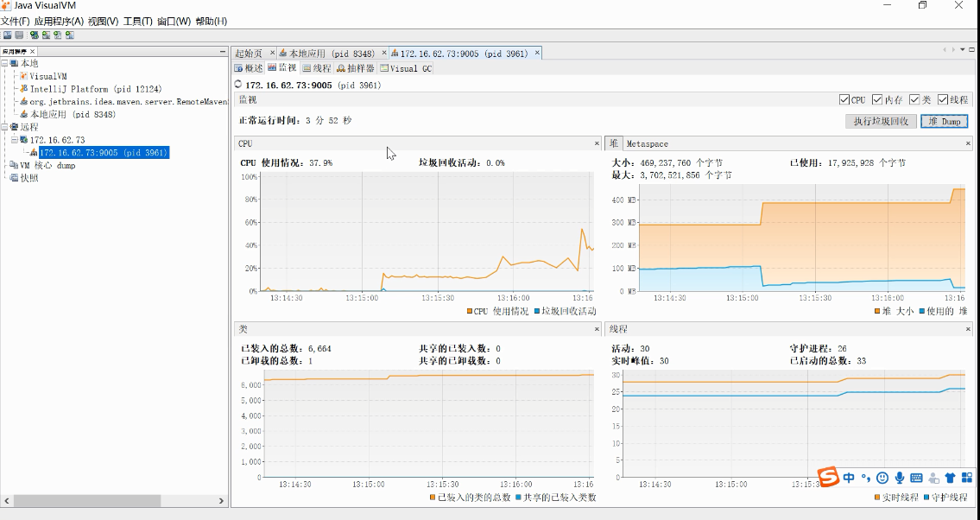Open the 工具(T) menu
This screenshot has width=980, height=520.
coord(137,22)
